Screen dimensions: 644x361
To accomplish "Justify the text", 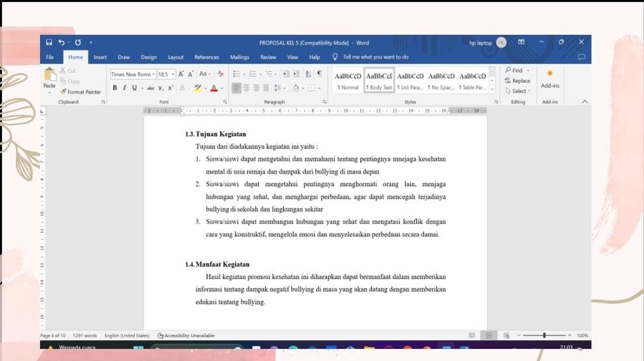I will pyautogui.click(x=266, y=88).
